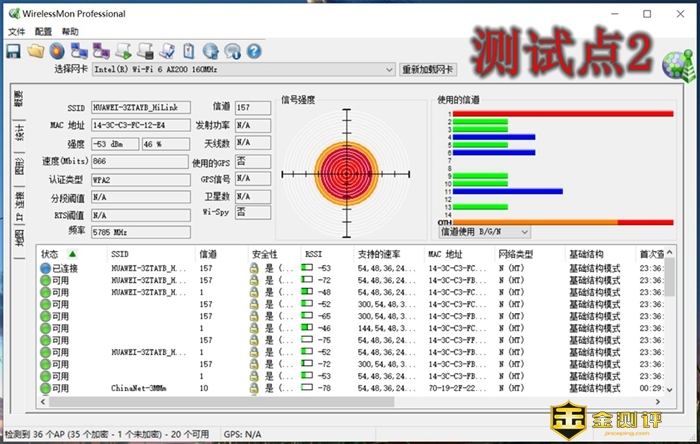The image size is (700, 444).
Task: Sort networks by the RSSI column header
Action: [x=312, y=254]
